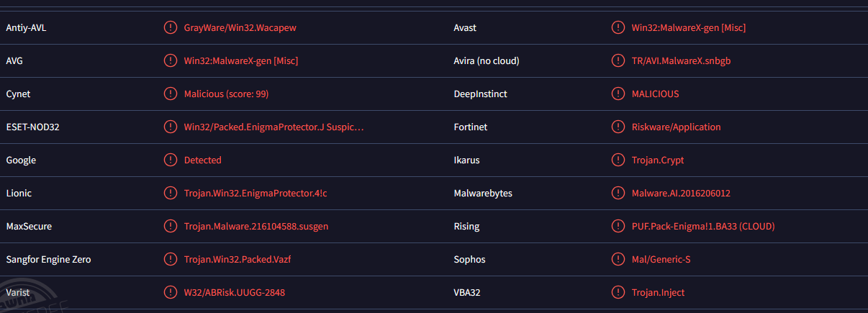Click the Sangfor Engine Zero vendor label

pos(48,260)
